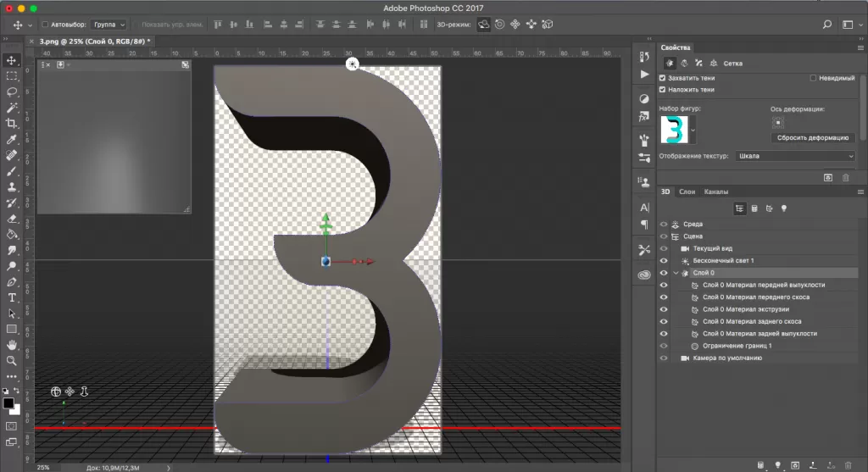868x472 pixels.
Task: Filter 3D panel by lights (bulb icon)
Action: pos(784,208)
